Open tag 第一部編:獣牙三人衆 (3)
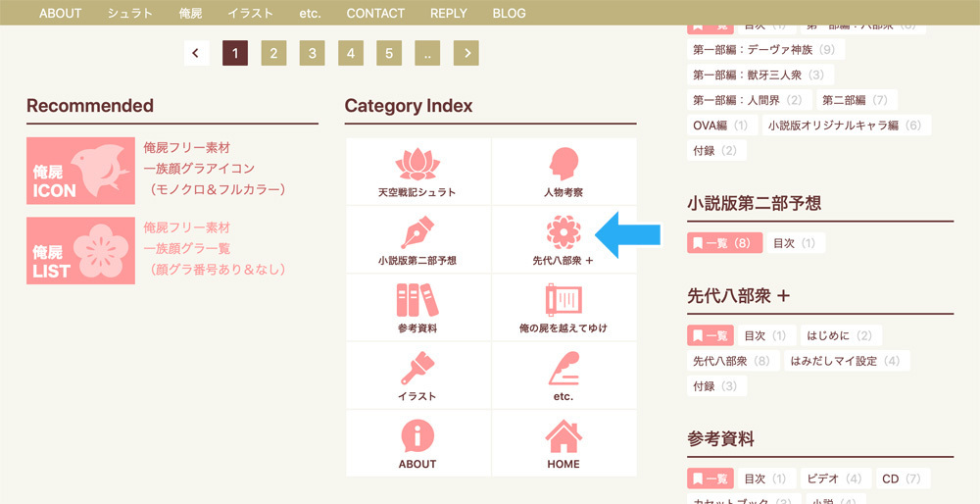This screenshot has height=504, width=980. click(760, 75)
